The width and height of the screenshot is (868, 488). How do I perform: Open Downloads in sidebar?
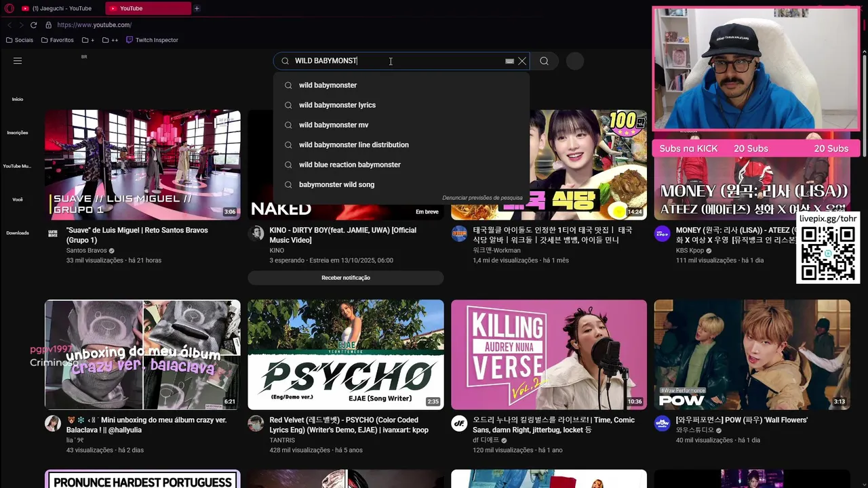[x=18, y=233]
